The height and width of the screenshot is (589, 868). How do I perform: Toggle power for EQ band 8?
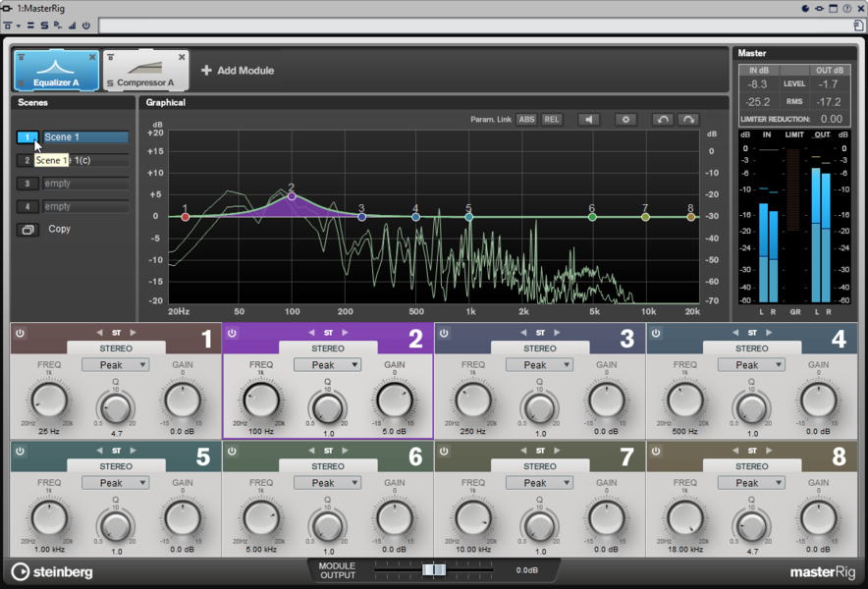pyautogui.click(x=656, y=452)
